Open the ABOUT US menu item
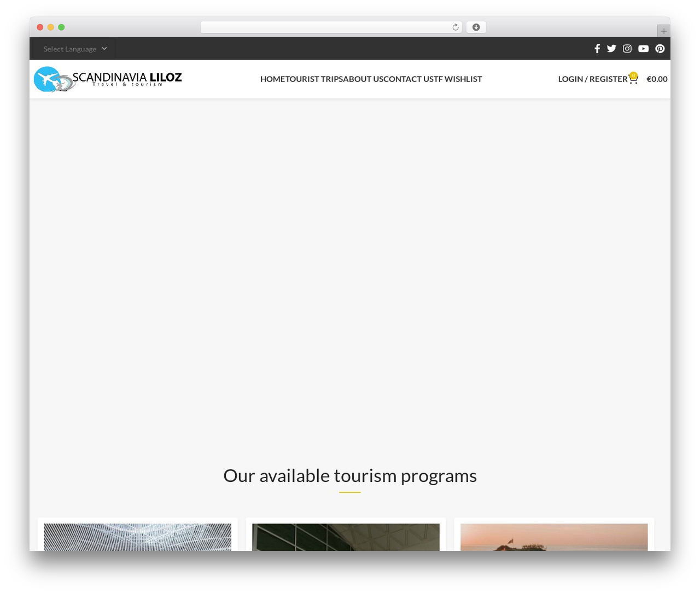This screenshot has width=700, height=593. 364,79
